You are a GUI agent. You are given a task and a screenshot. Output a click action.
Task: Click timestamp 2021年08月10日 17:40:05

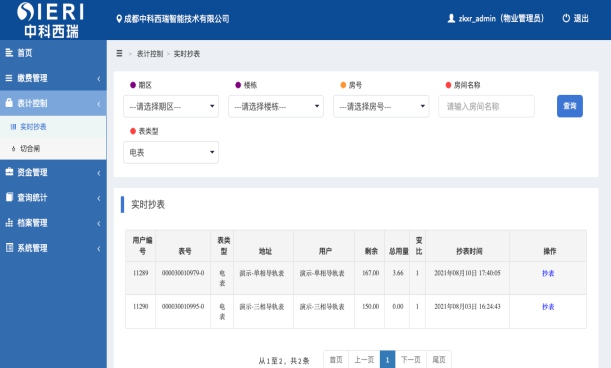click(x=467, y=273)
